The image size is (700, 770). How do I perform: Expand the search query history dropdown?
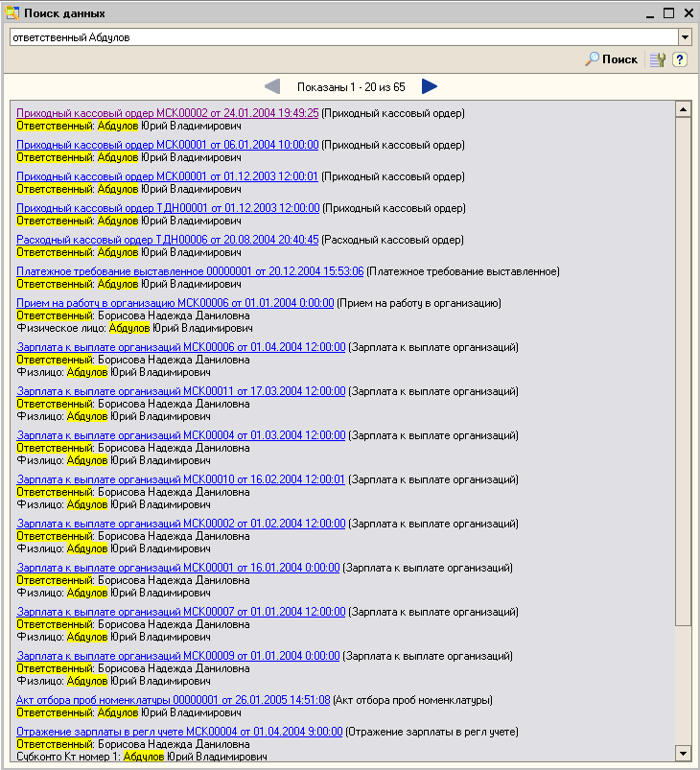pos(685,36)
